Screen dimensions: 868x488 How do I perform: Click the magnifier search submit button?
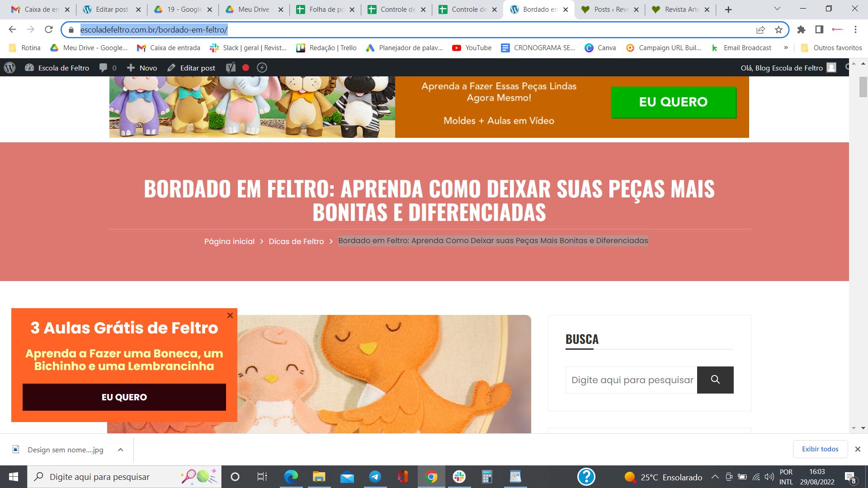click(715, 380)
